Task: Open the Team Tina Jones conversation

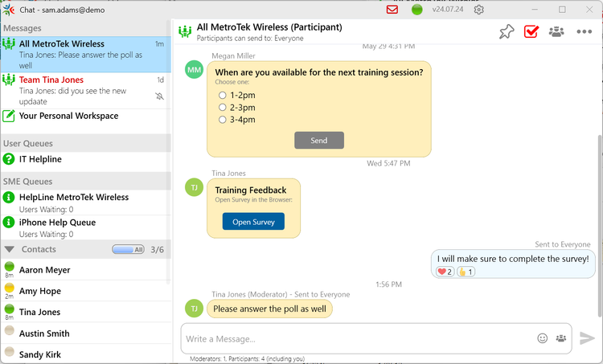Action: [85, 91]
